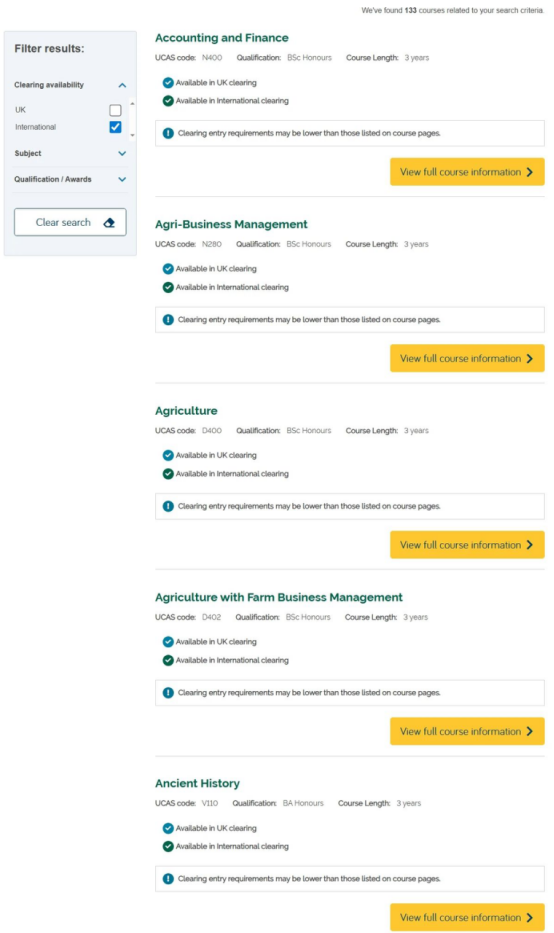This screenshot has height=933, width=554.
Task: Click the Clear search button
Action: 70,222
